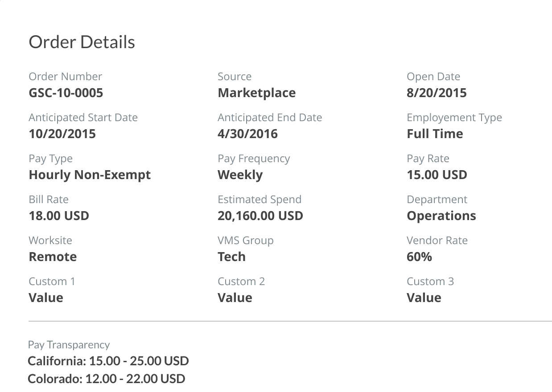Click the Order Details heading

click(x=82, y=42)
